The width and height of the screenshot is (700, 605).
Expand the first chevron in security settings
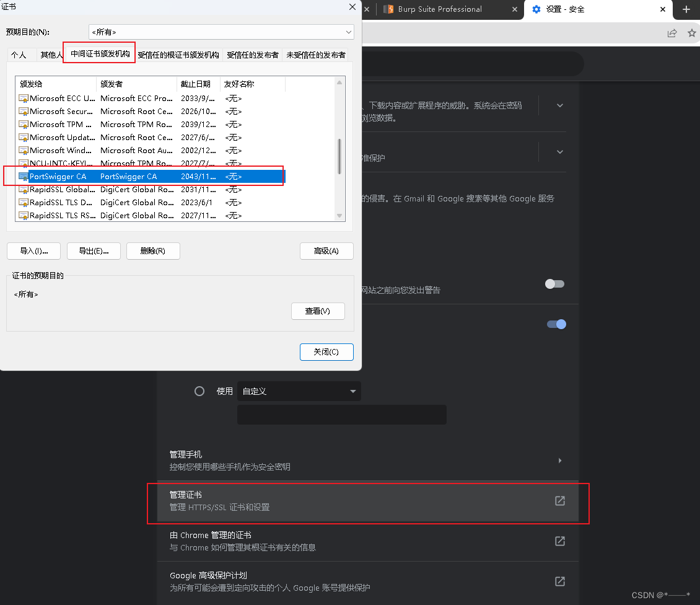(560, 105)
